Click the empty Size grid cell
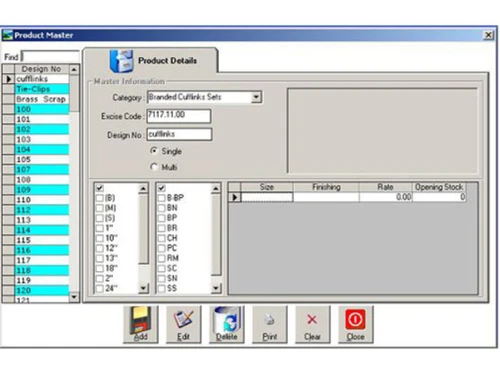The image size is (500, 375). [x=267, y=197]
